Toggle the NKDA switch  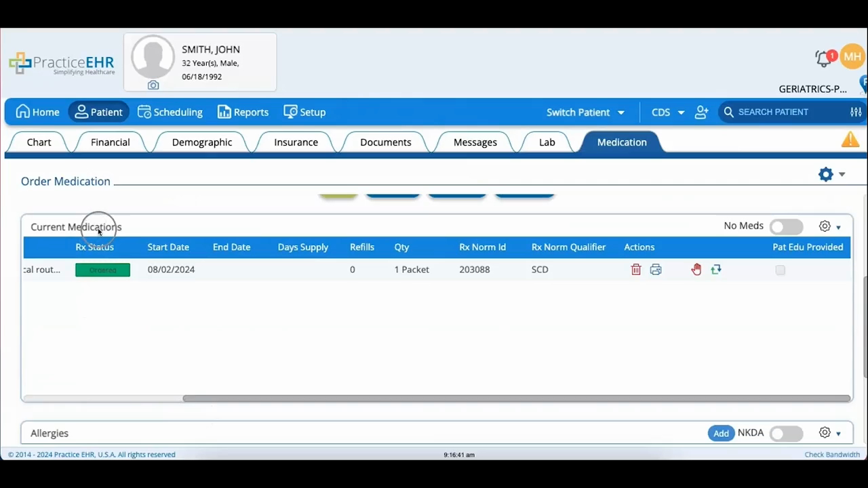coord(786,433)
